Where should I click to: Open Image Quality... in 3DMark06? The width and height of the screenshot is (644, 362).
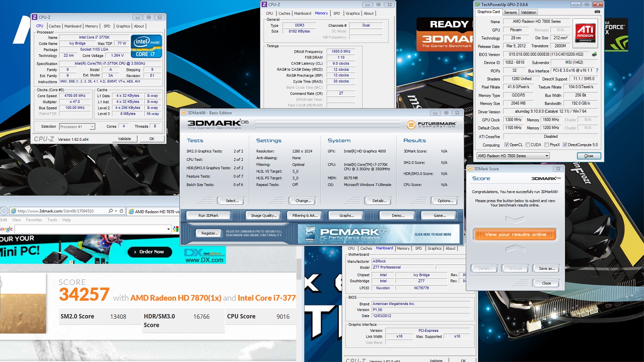[x=264, y=215]
